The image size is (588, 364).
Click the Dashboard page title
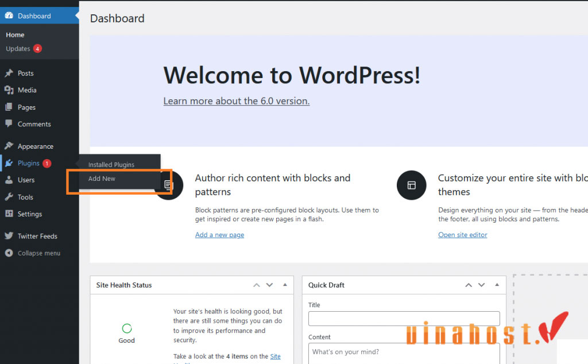click(x=117, y=18)
